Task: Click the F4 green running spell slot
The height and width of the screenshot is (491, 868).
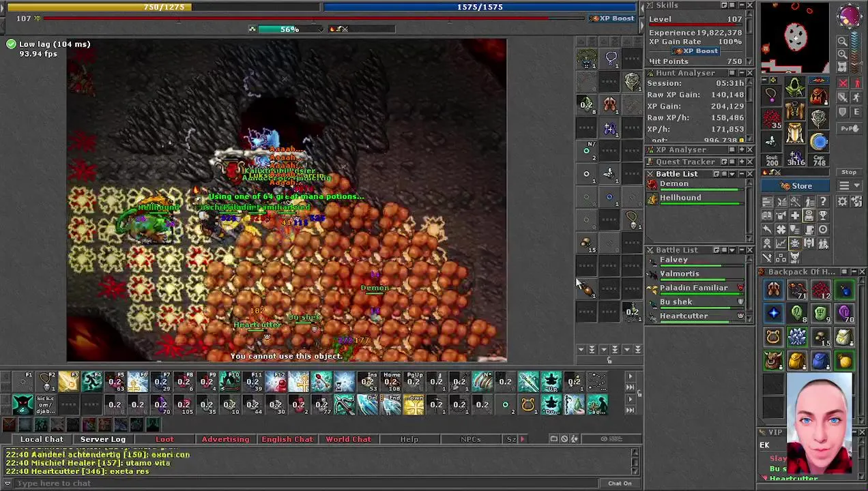Action: tap(91, 382)
